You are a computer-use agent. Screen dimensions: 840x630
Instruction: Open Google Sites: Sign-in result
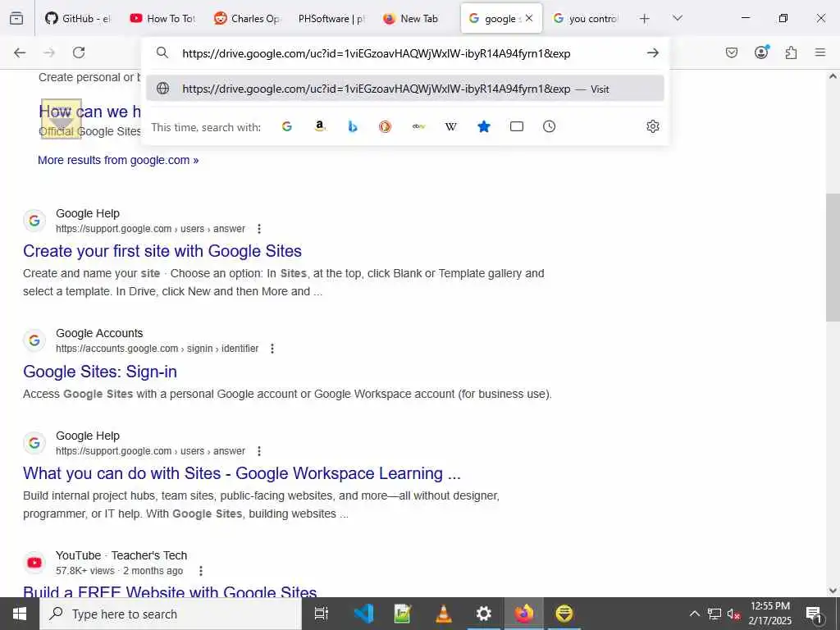100,372
